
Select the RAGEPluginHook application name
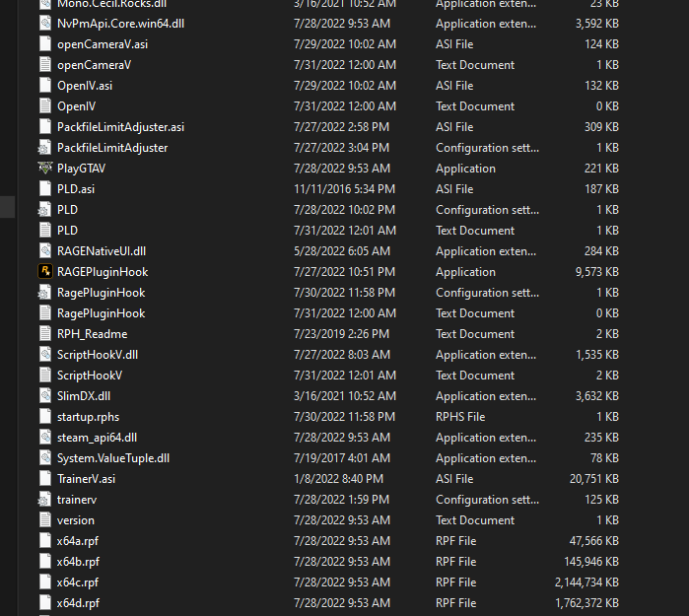[x=103, y=271]
